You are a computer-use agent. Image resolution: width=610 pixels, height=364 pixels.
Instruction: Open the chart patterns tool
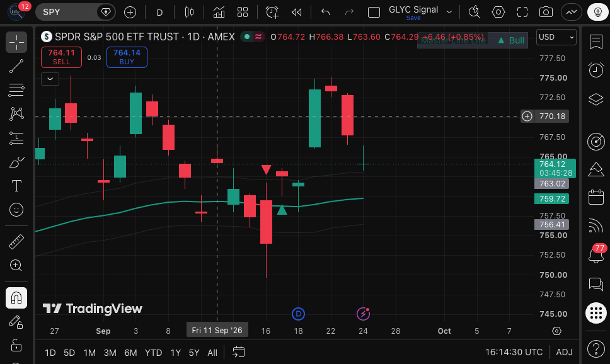(16, 114)
